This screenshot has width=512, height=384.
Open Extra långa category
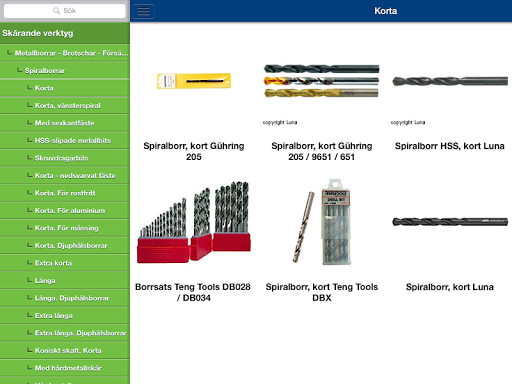[65, 316]
